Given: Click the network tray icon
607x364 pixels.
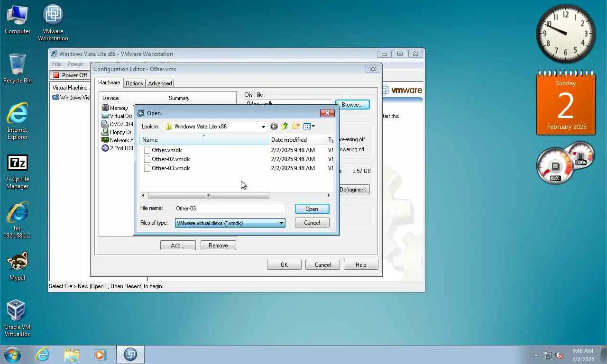Looking at the screenshot, I should tap(548, 355).
